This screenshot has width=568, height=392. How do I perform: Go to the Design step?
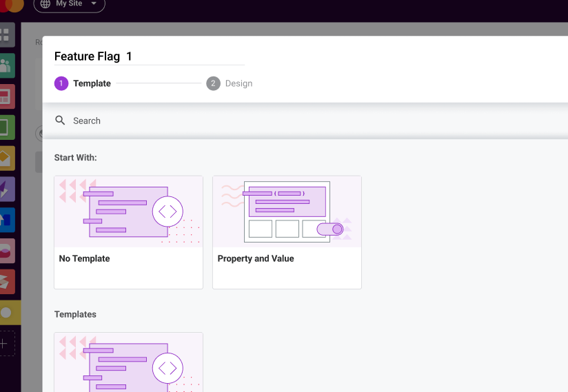click(x=230, y=83)
